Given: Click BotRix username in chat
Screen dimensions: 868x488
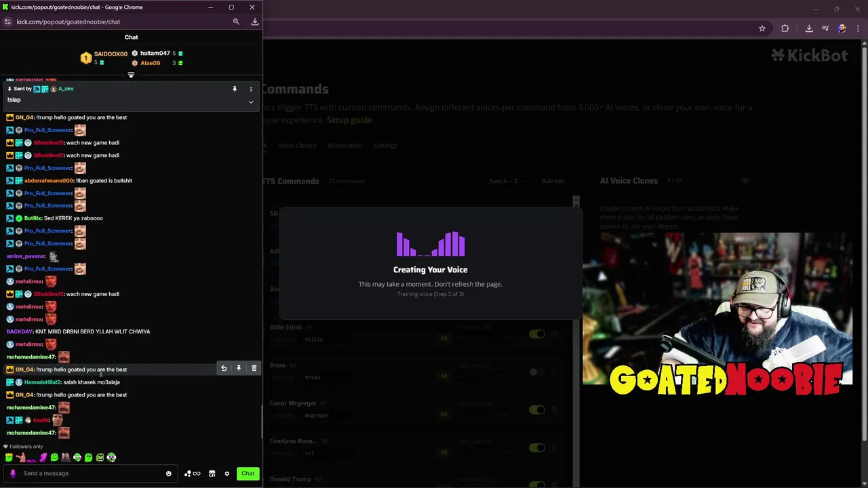Looking at the screenshot, I should 33,218.
